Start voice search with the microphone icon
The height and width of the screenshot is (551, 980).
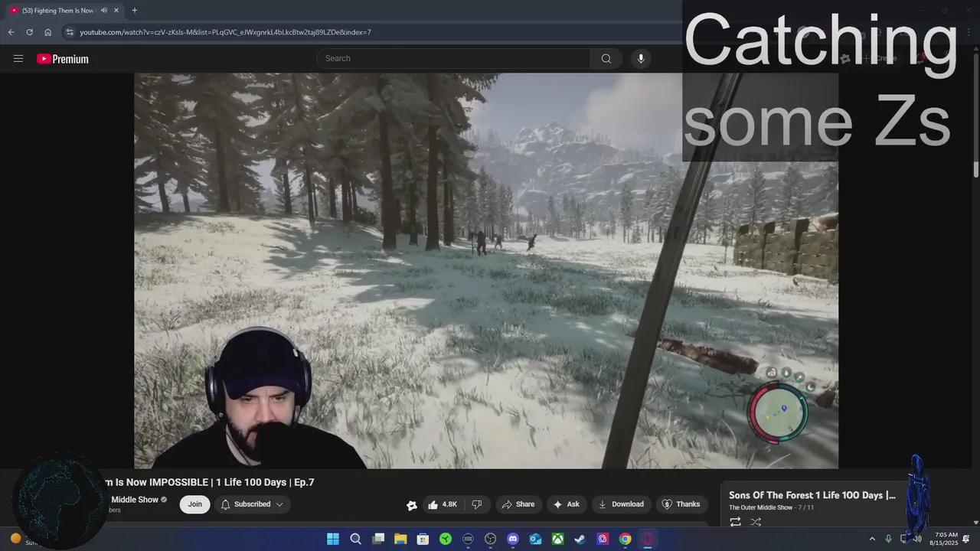click(x=641, y=59)
